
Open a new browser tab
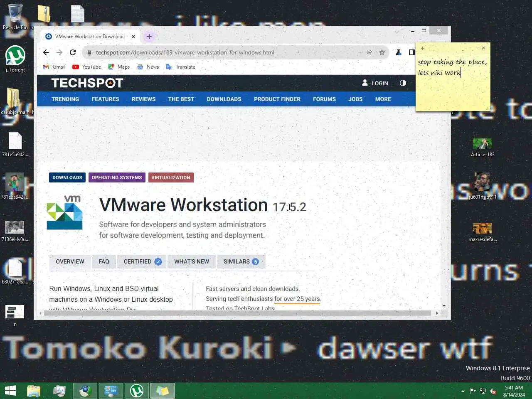tap(149, 37)
